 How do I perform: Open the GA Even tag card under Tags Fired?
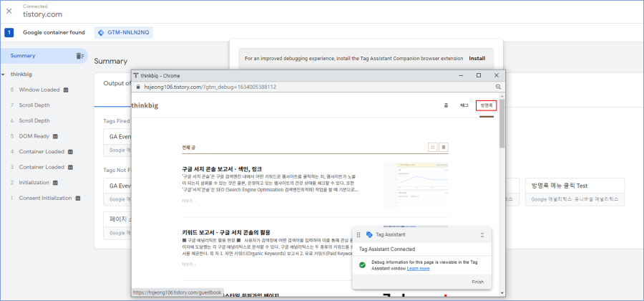click(x=117, y=143)
